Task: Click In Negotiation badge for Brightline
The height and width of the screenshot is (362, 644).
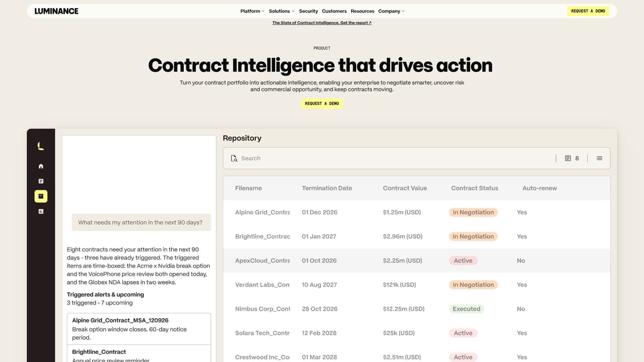Action: [x=473, y=236]
